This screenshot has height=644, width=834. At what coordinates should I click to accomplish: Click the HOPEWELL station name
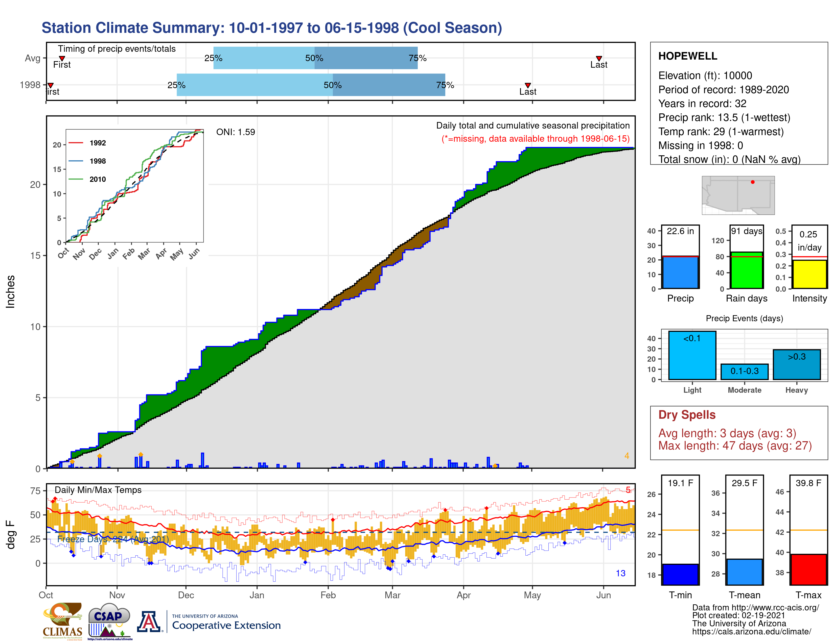687,56
